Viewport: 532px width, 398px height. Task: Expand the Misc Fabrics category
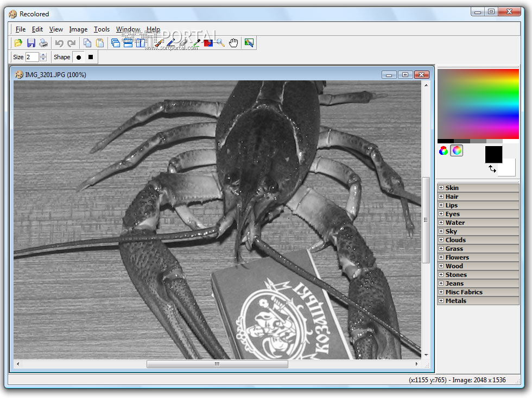pyautogui.click(x=441, y=292)
